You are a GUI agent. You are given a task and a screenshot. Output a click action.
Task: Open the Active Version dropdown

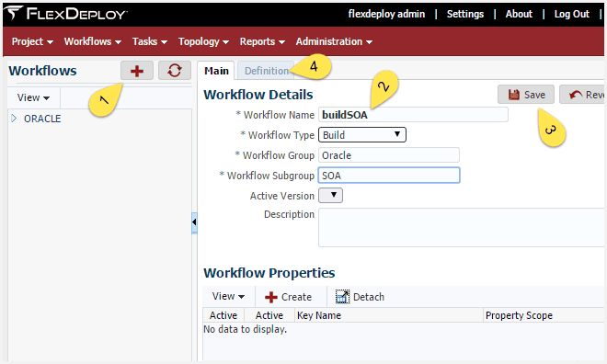pyautogui.click(x=330, y=196)
